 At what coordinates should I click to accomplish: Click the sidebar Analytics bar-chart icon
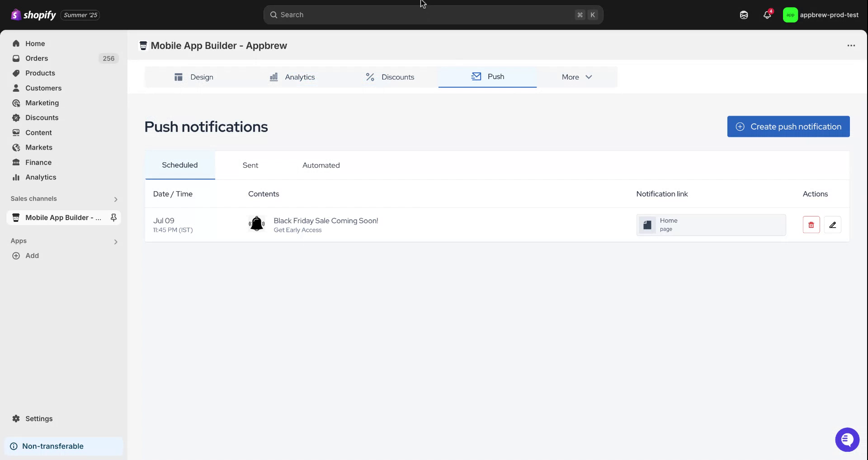coord(16,177)
